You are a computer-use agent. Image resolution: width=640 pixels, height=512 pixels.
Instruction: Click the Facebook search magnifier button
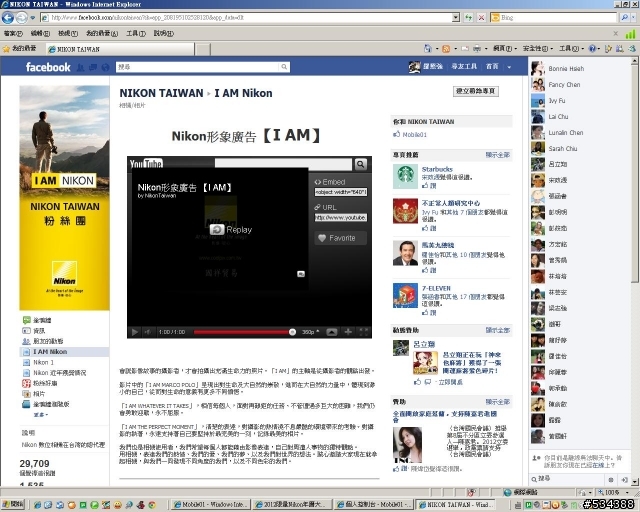coord(284,67)
